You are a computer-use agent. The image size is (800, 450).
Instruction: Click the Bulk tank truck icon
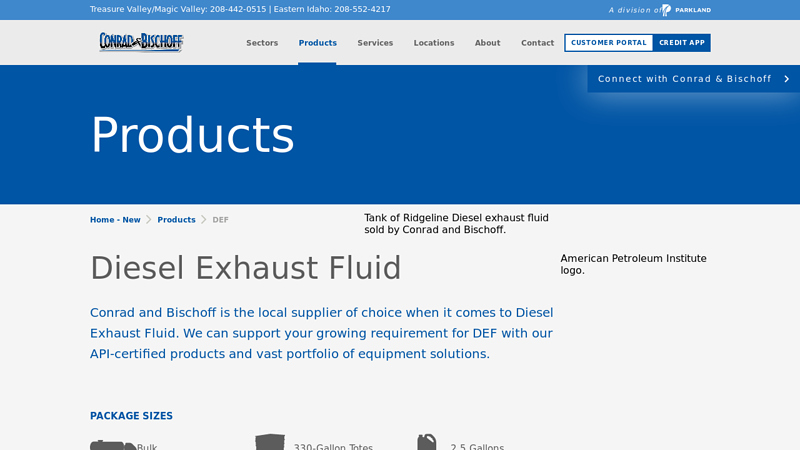pyautogui.click(x=113, y=445)
